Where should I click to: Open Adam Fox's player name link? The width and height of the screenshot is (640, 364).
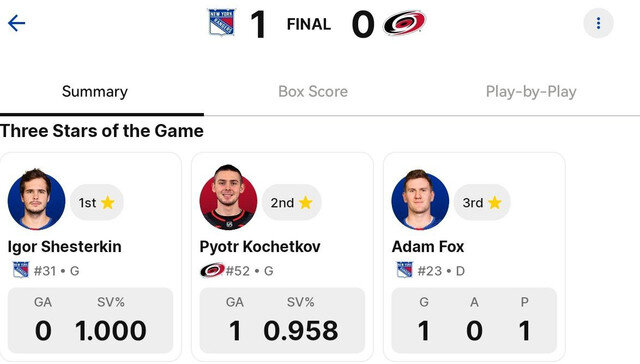(428, 246)
